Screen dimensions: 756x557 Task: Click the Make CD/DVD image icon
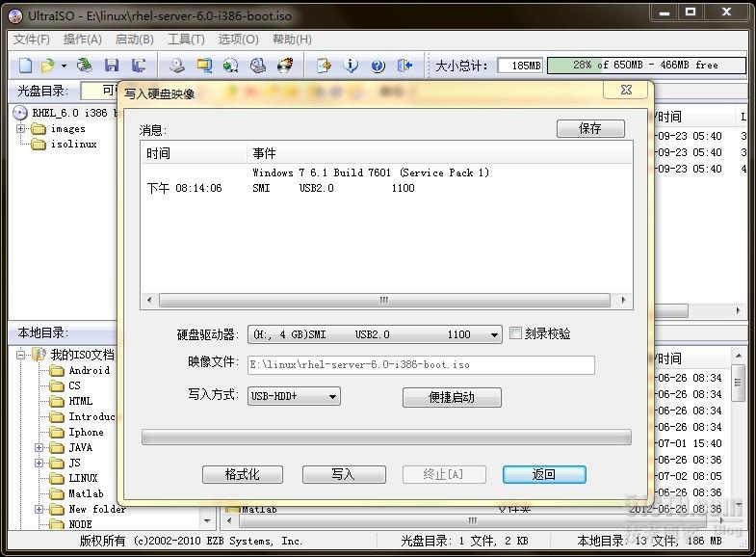pos(177,65)
